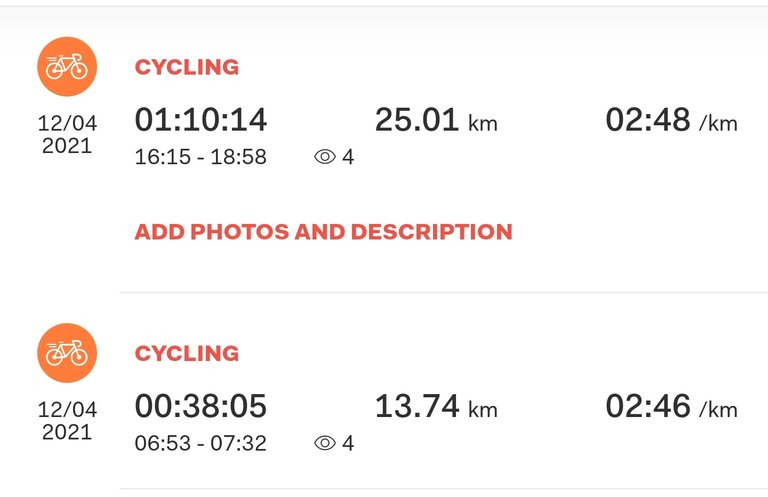Open the 25.01 km cycling activity icon
768x497 pixels.
pos(67,67)
